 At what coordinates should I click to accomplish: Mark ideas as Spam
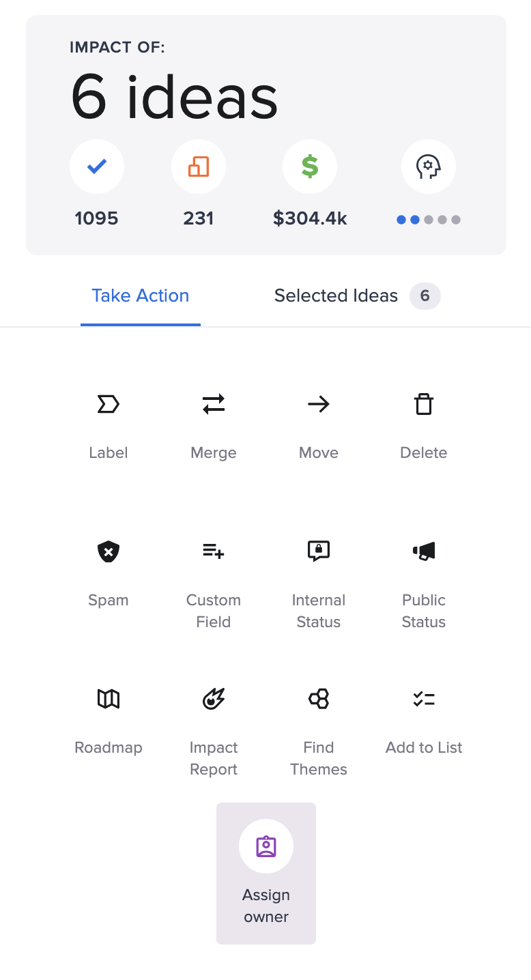pos(109,551)
